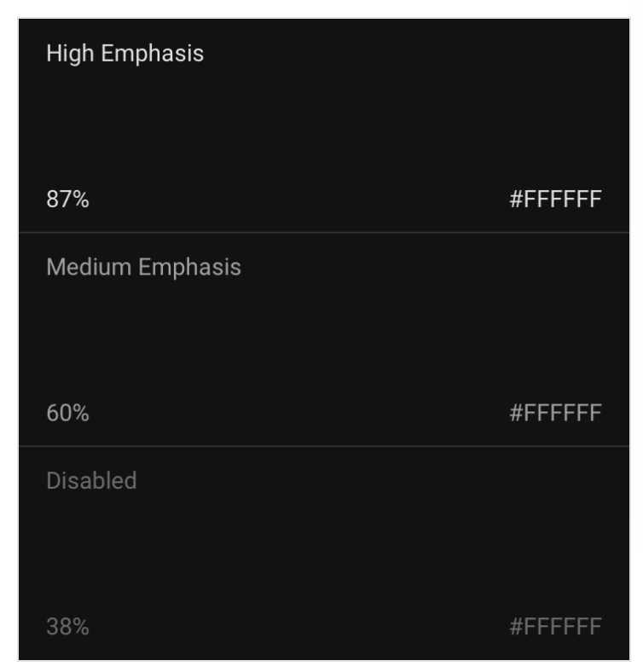
Task: Click the empty middle of the Medium Emphasis swatch
Action: 324,339
